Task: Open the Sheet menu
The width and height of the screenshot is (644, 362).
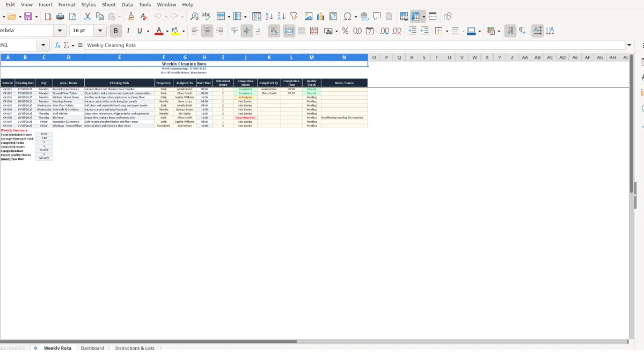Action: pos(109,4)
